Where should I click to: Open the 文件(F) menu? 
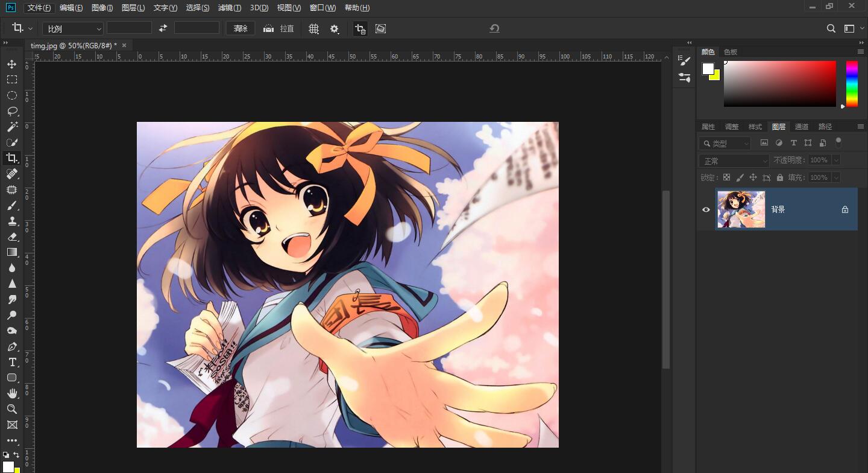[x=39, y=8]
